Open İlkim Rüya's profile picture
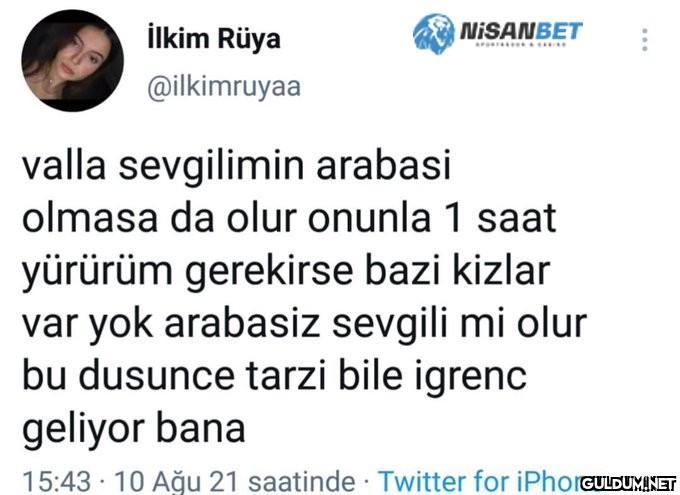This screenshot has width=680, height=495. coord(72,61)
